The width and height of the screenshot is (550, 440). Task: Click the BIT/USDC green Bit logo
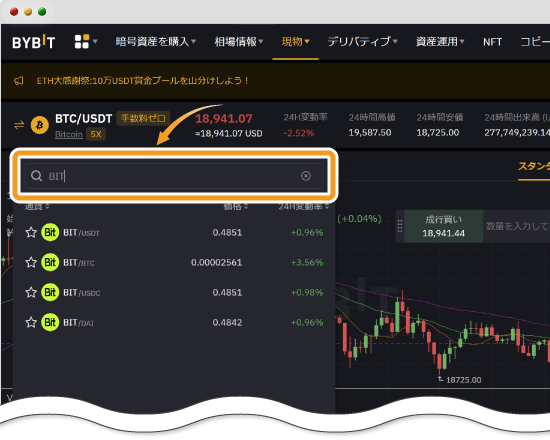[50, 292]
